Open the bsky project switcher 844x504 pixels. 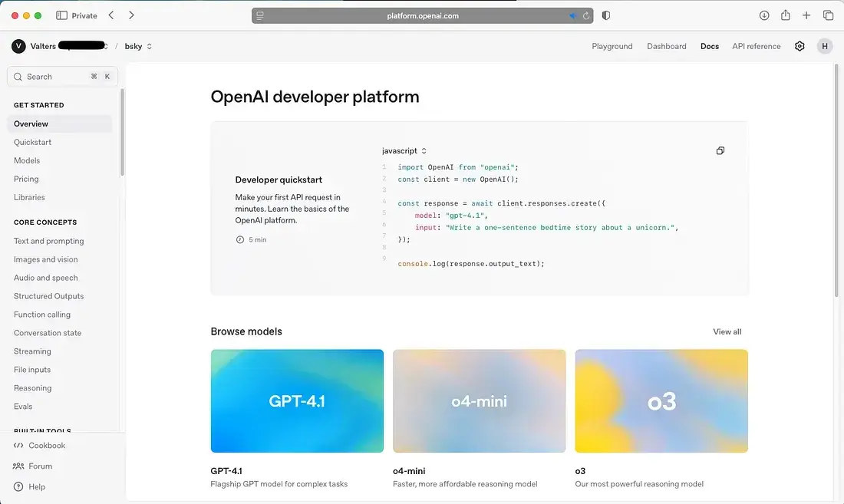click(138, 46)
